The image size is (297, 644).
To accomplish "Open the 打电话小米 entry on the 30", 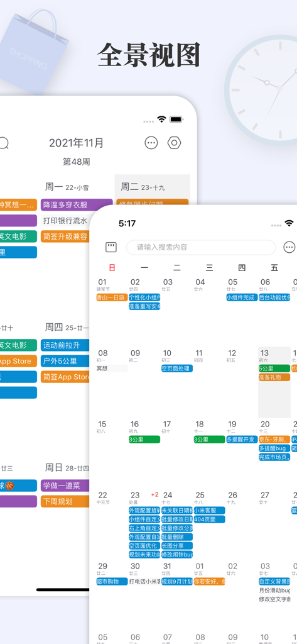I will tap(144, 582).
